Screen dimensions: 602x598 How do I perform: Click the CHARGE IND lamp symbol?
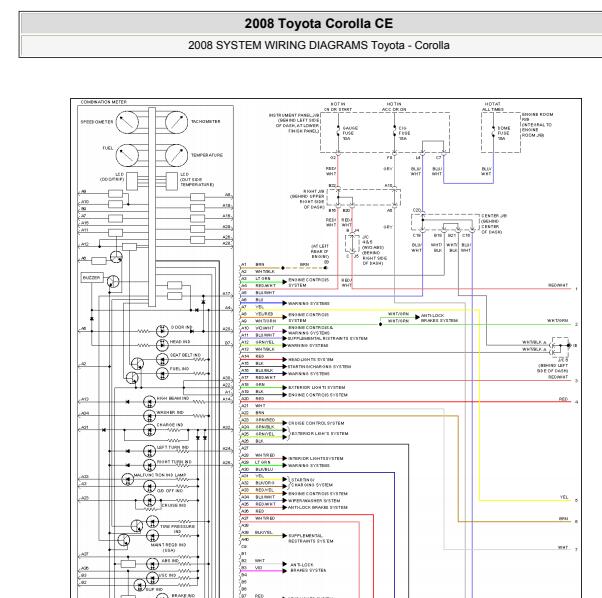149,430
